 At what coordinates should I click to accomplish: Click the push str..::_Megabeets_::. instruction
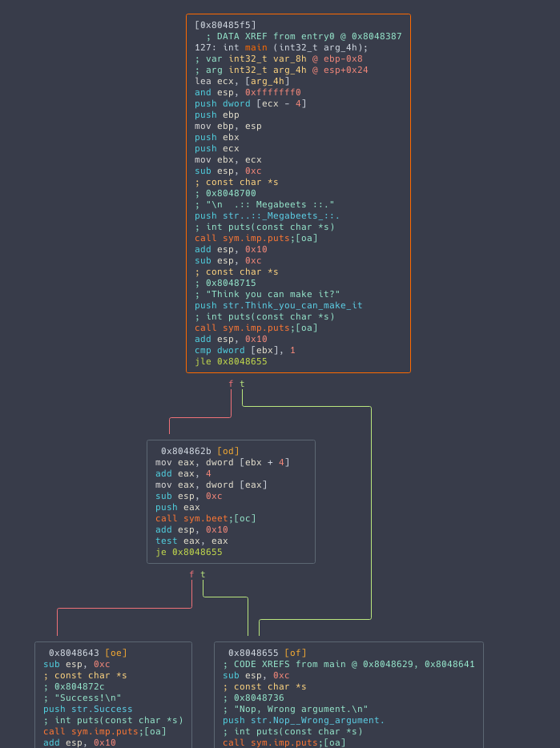(x=267, y=215)
